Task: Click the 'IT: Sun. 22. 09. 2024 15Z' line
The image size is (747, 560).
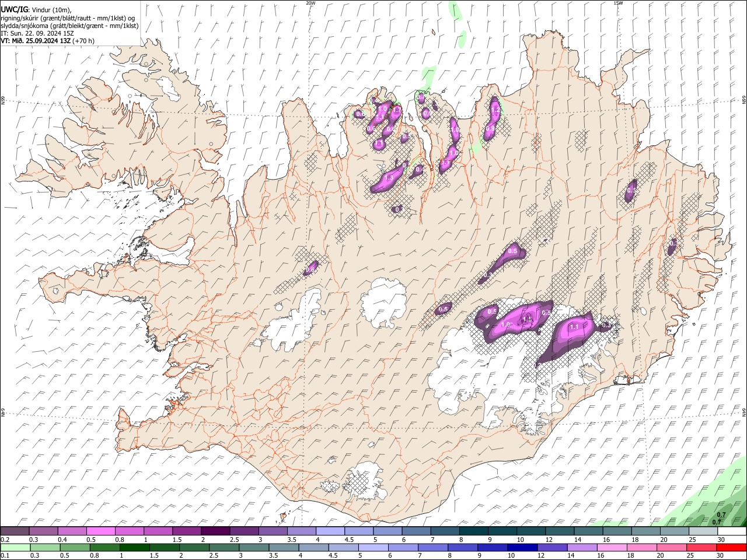Action: click(37, 33)
